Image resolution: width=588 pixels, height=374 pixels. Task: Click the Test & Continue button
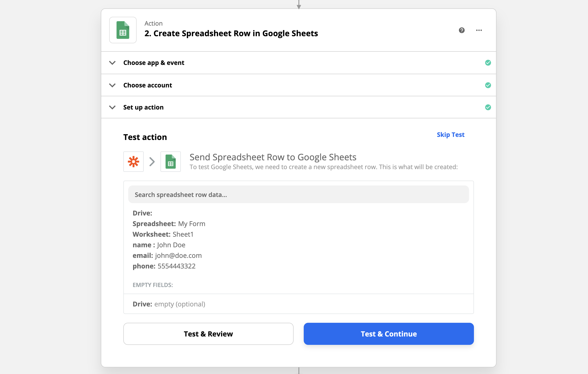(389, 334)
